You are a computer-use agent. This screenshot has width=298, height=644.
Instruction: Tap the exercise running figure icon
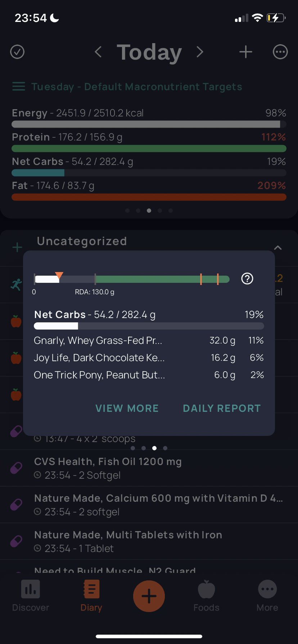click(16, 285)
